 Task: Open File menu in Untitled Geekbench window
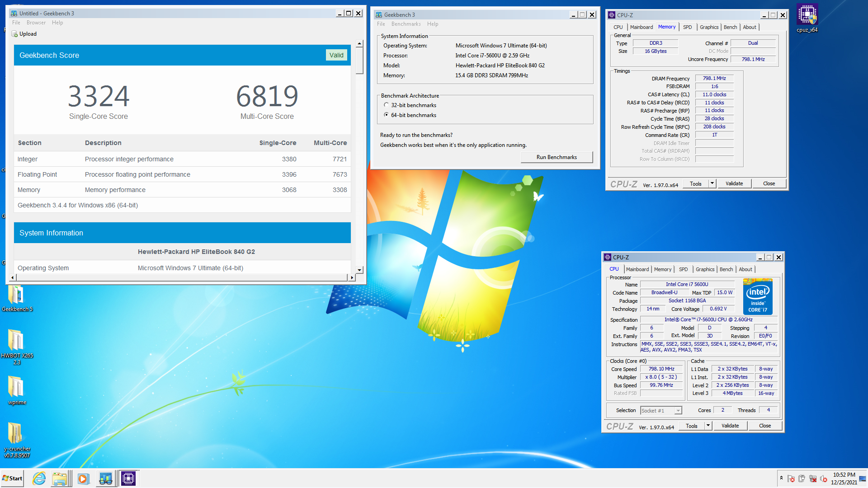tap(16, 23)
